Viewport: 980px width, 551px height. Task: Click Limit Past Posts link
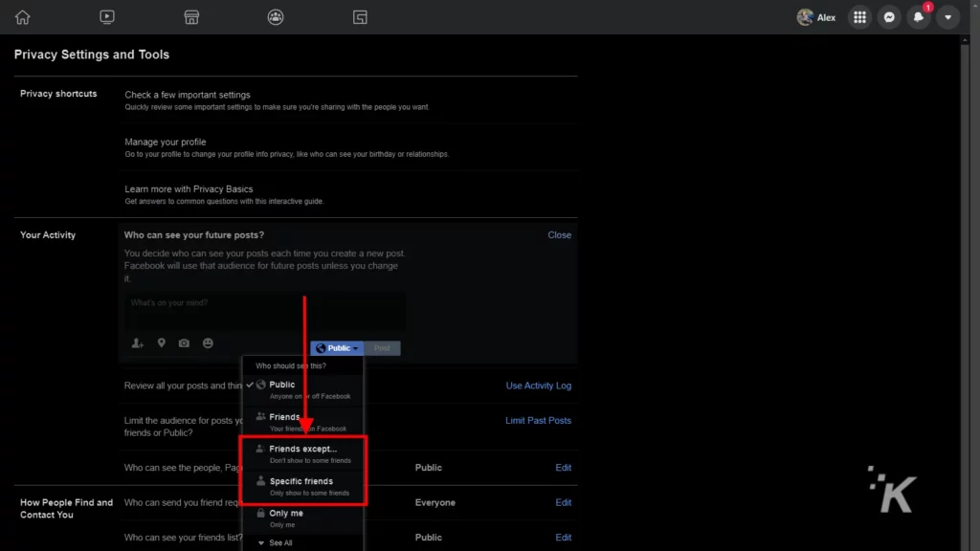click(x=538, y=421)
